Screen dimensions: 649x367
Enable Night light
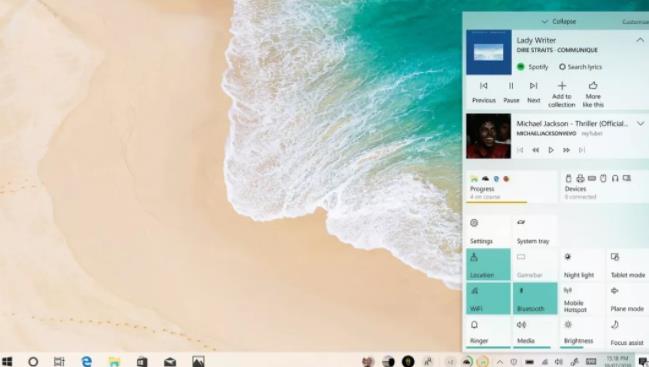click(x=582, y=264)
